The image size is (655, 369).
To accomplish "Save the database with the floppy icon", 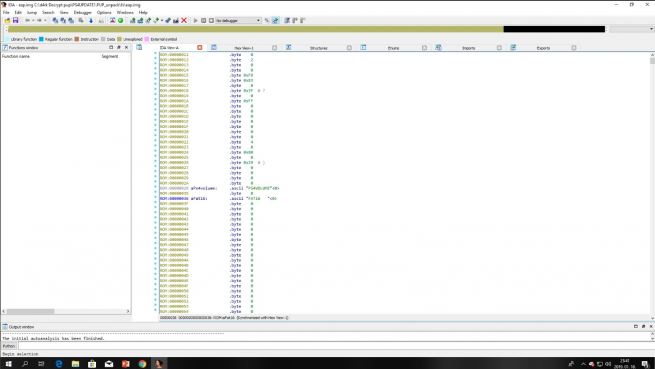I will 15,20.
